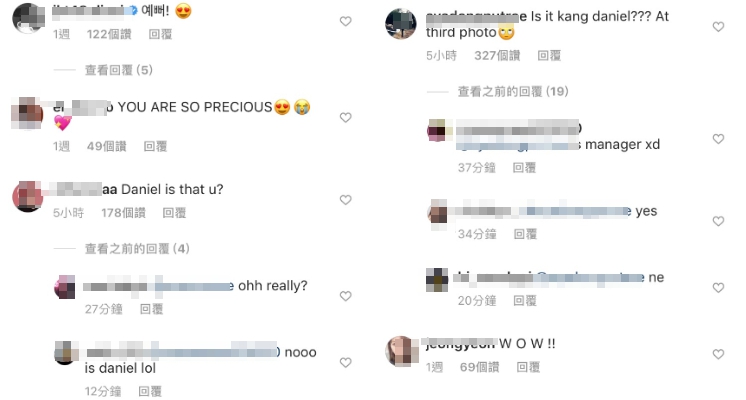Tap heart on 'Daniel is that u?' comment
746x400 pixels.
(x=345, y=200)
